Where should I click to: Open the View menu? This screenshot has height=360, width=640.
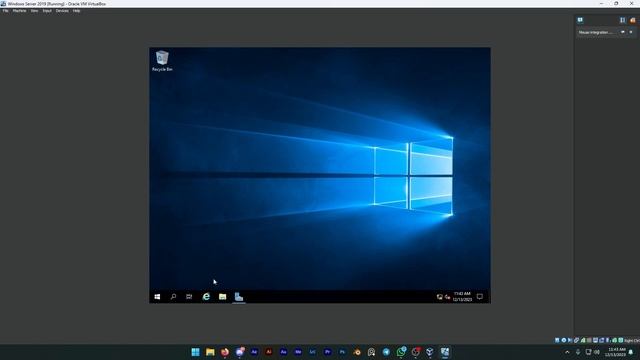(x=34, y=11)
